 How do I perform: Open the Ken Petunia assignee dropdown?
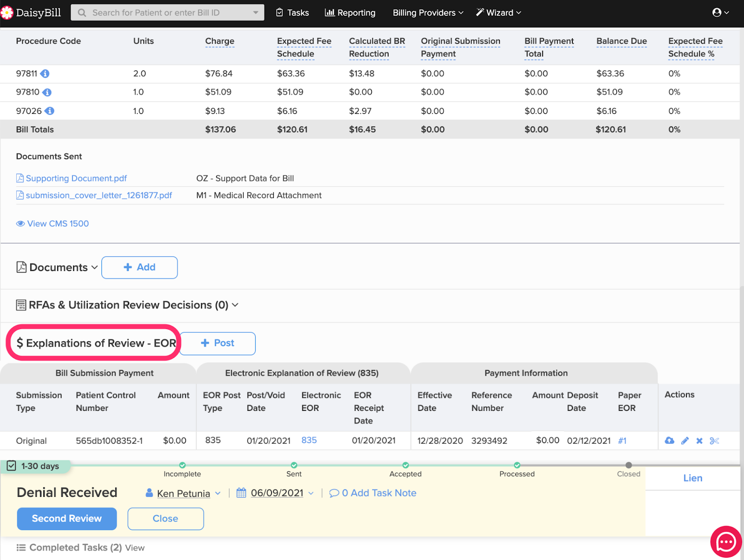point(183,493)
